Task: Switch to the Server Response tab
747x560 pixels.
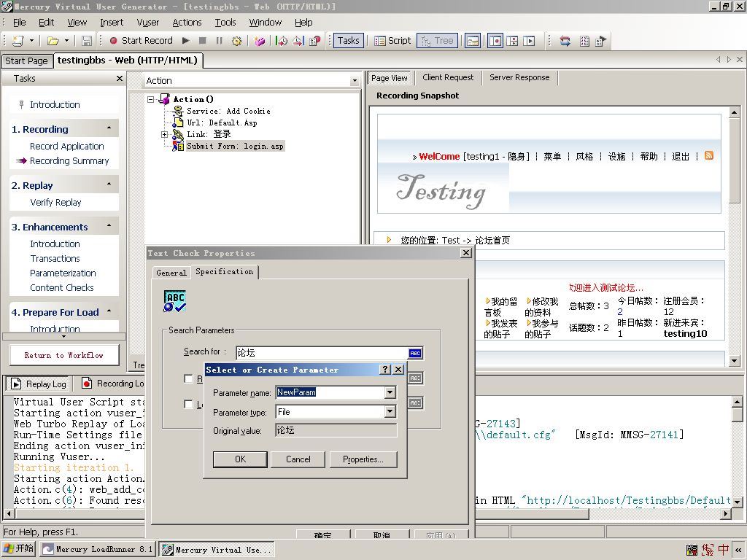Action: pyautogui.click(x=519, y=77)
